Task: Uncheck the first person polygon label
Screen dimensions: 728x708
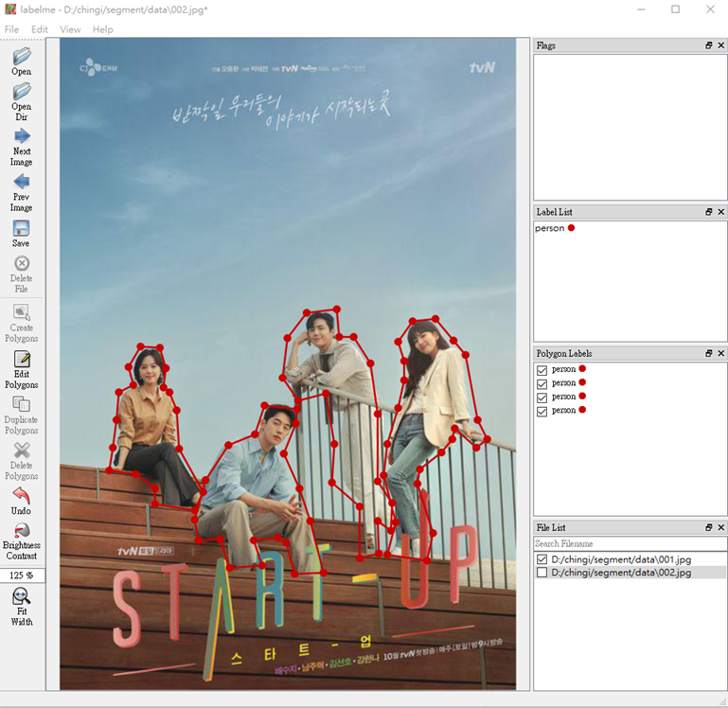Action: pos(542,370)
